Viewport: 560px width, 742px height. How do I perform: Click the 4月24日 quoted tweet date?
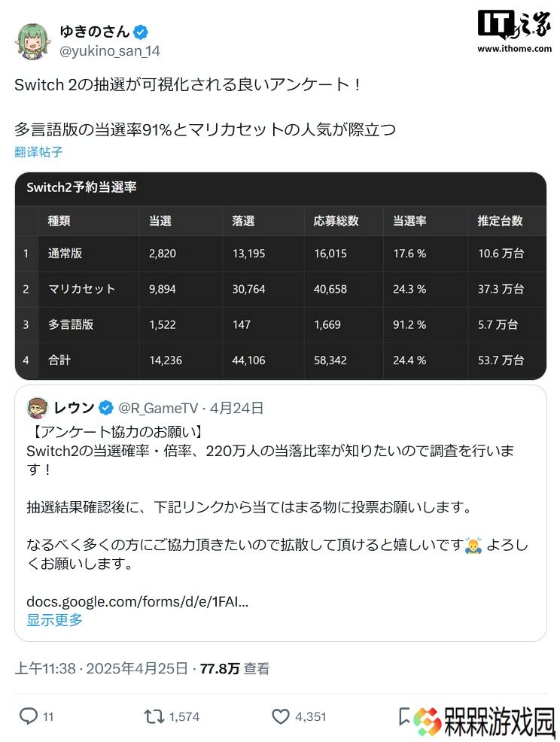[x=236, y=408]
